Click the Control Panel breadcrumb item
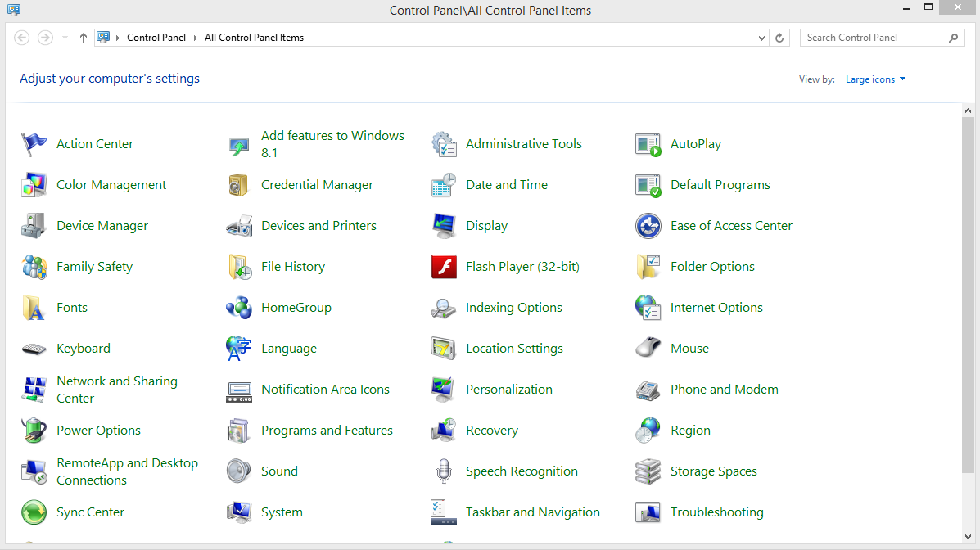980x550 pixels. point(156,38)
